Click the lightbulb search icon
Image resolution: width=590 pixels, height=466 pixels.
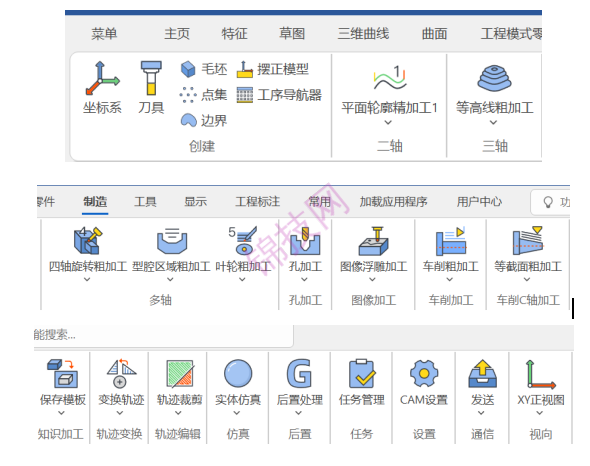pos(548,203)
